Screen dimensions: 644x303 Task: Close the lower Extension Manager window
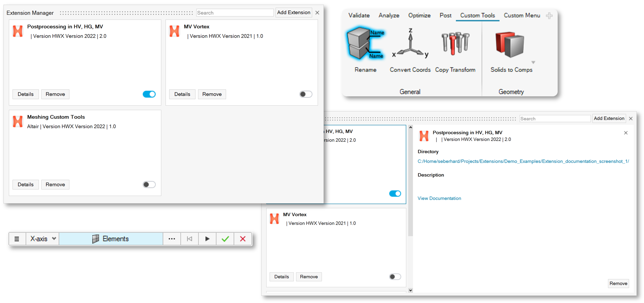tap(631, 119)
